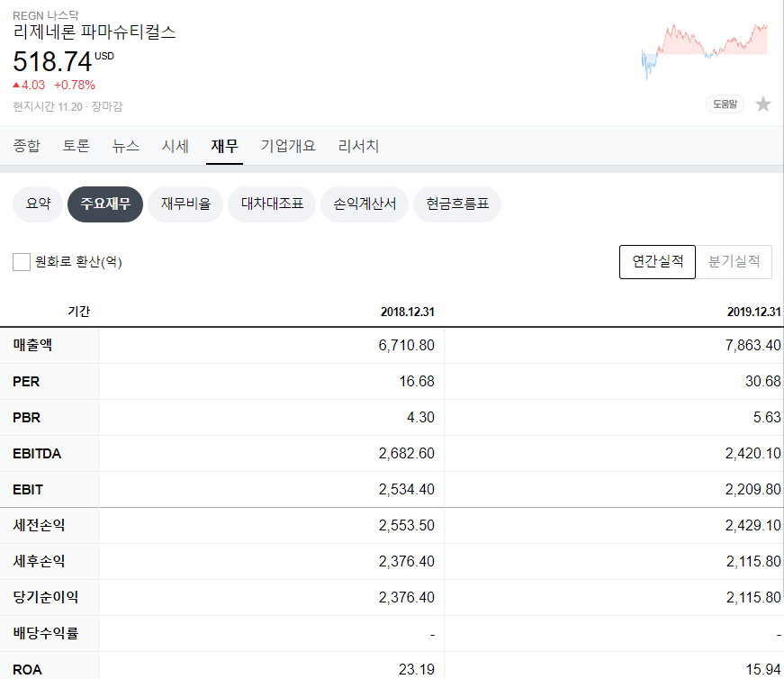Click the 4.30 PBR value

420,417
